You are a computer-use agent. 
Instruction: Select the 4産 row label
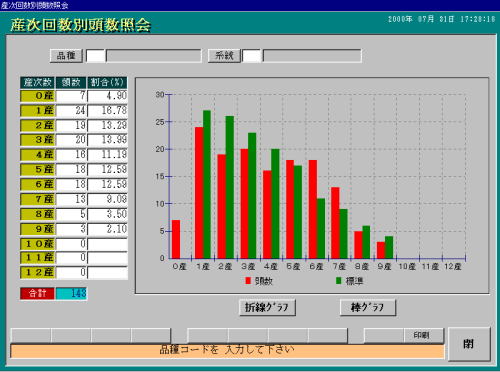tap(38, 155)
